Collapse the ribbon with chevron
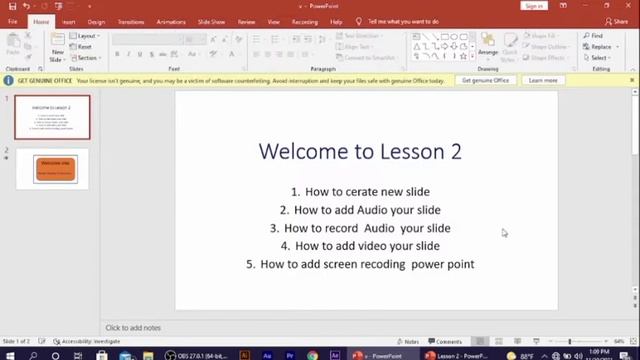640x360 pixels. point(633,69)
